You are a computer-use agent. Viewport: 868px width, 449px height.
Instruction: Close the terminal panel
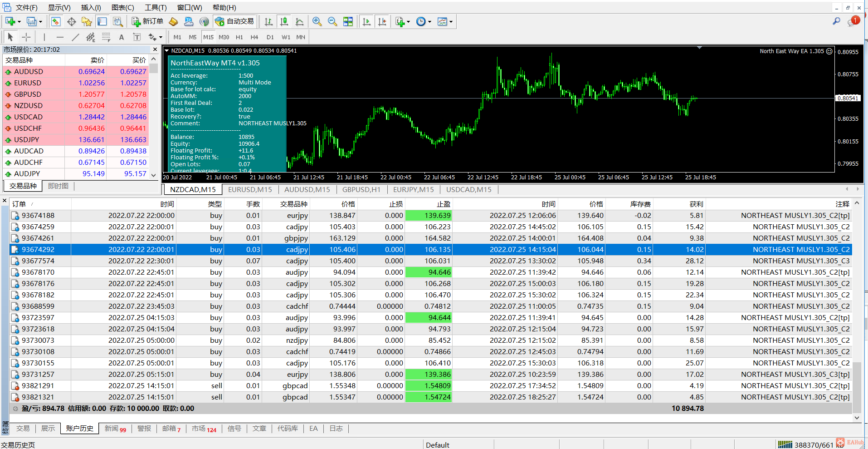point(5,200)
